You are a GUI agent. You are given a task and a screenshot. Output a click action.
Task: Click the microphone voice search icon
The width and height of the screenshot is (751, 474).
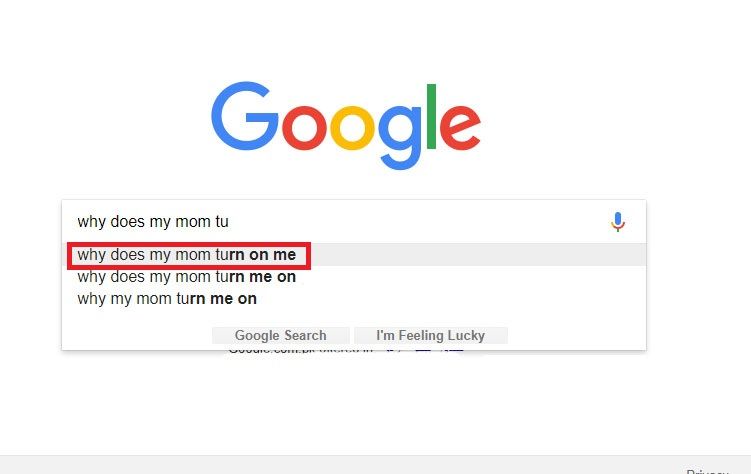(x=618, y=222)
